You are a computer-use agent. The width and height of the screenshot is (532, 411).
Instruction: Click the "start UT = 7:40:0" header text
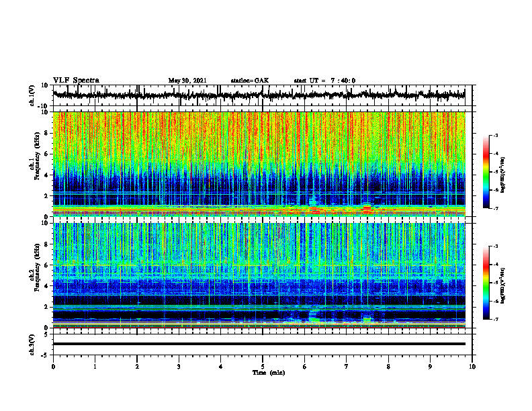click(324, 81)
